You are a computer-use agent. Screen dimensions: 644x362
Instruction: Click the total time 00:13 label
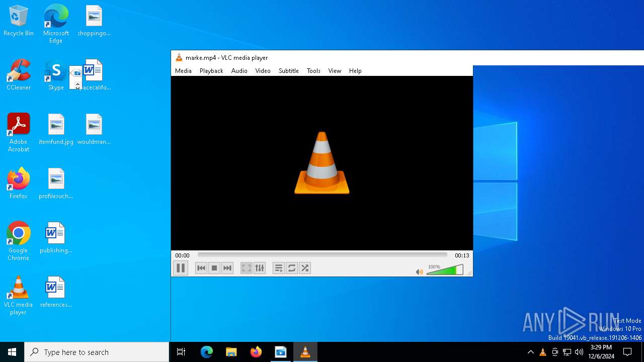click(x=462, y=255)
